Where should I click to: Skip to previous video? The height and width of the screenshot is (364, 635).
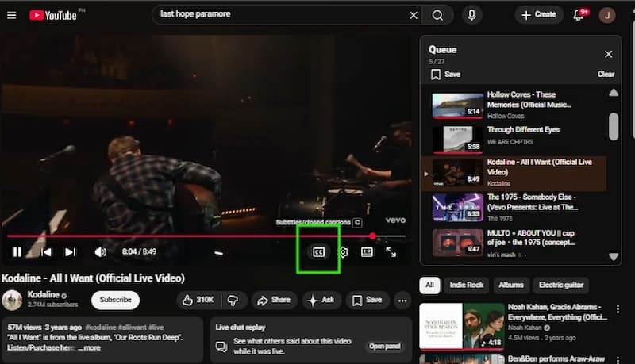click(46, 252)
